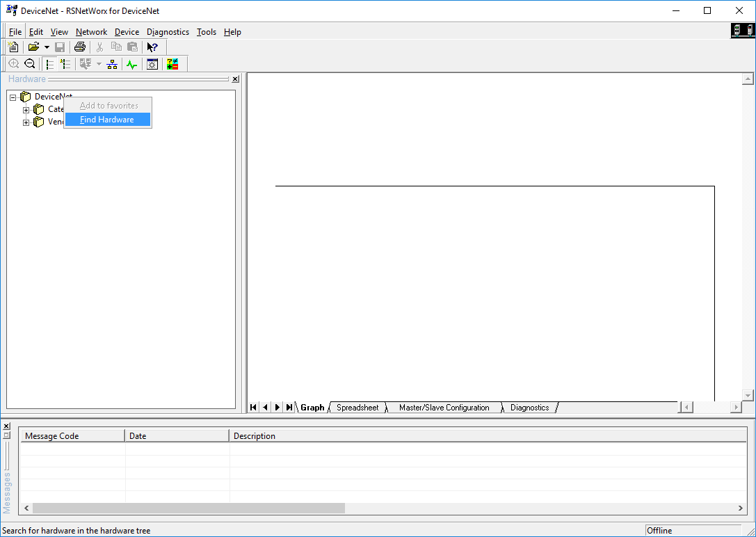Click graph horizontal scroll left arrow
The image size is (756, 537).
pos(686,408)
